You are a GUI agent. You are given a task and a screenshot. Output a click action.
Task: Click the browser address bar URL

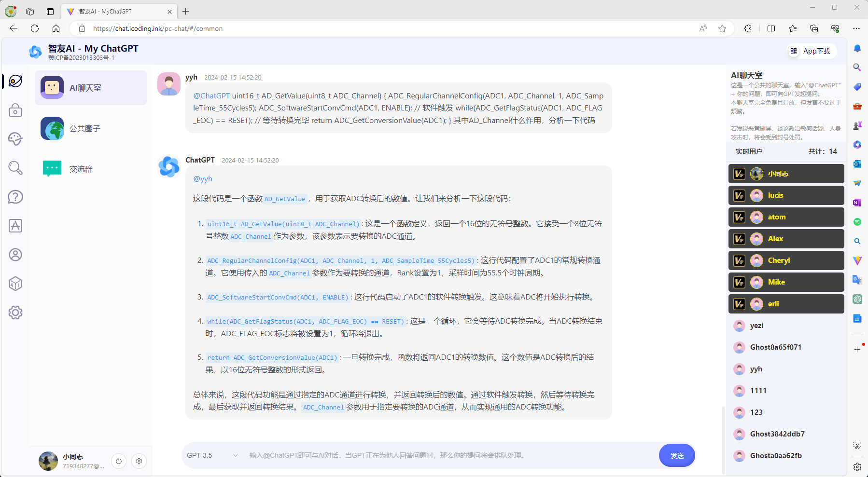coord(158,28)
